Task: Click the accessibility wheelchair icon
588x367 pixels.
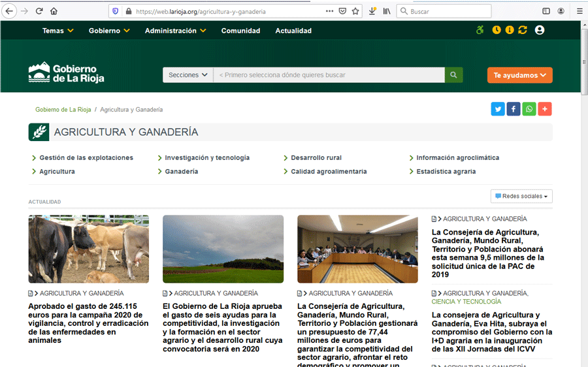Action: point(480,30)
